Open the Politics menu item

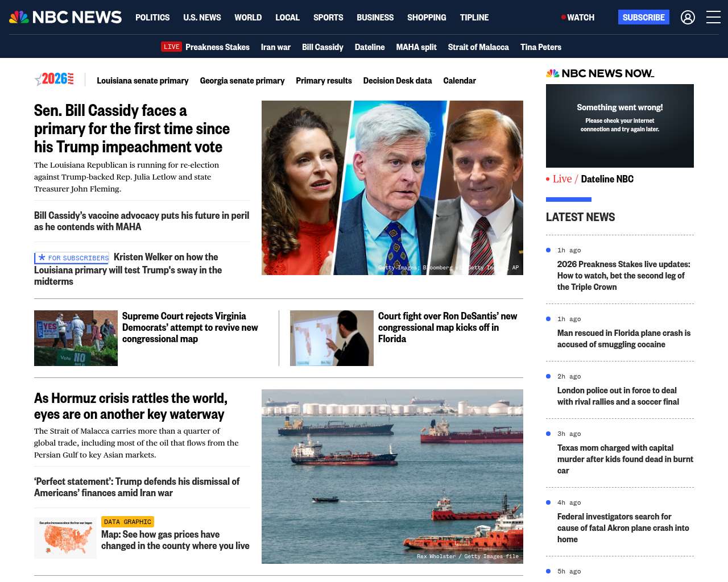tap(152, 18)
